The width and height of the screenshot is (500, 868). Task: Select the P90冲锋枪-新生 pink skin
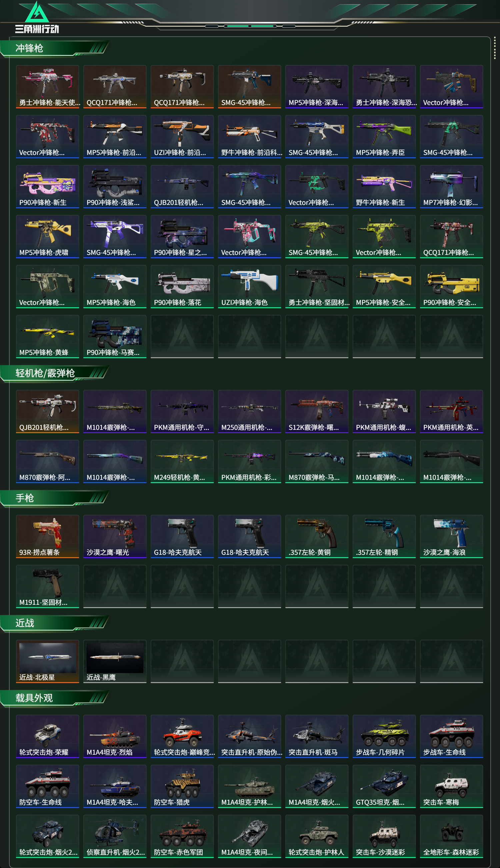[x=47, y=186]
